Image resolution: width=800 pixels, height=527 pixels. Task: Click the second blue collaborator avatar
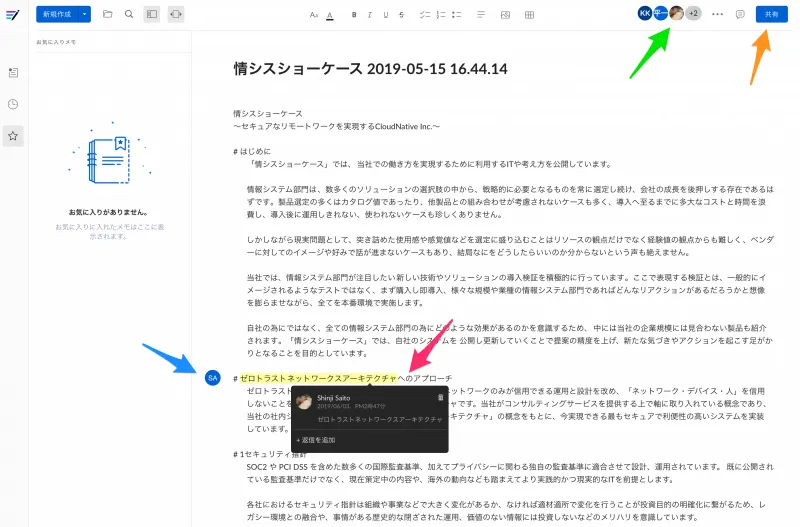click(660, 13)
